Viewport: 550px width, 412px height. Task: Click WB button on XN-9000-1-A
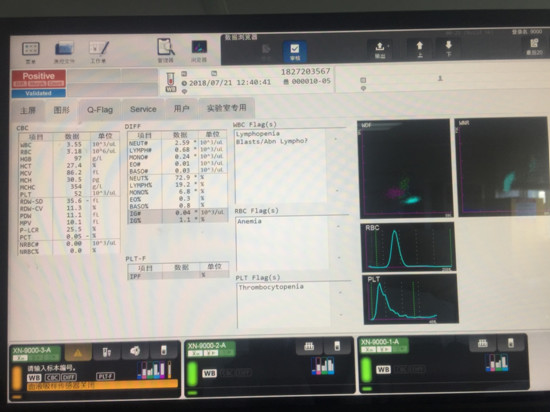(383, 370)
